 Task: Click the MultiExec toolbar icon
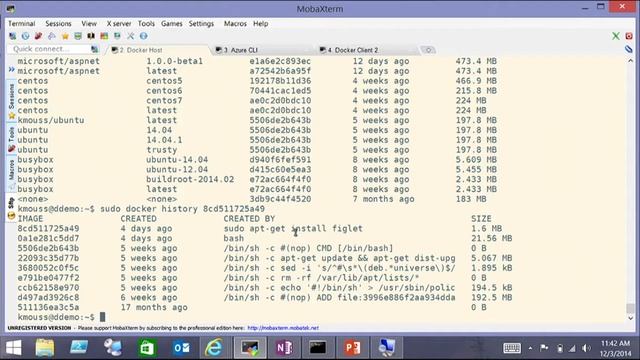pyautogui.click(x=104, y=36)
